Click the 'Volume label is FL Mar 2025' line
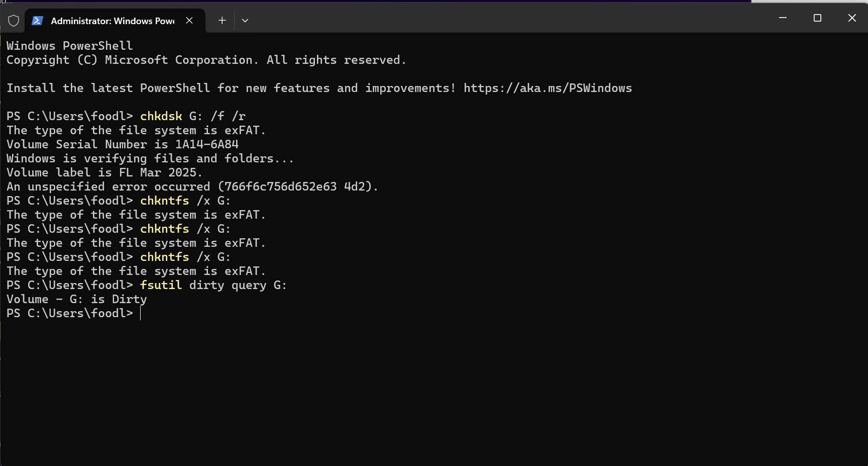868x466 pixels. point(104,173)
